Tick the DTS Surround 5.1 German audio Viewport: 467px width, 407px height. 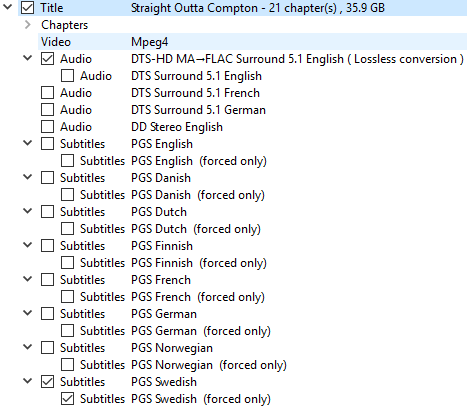47,110
